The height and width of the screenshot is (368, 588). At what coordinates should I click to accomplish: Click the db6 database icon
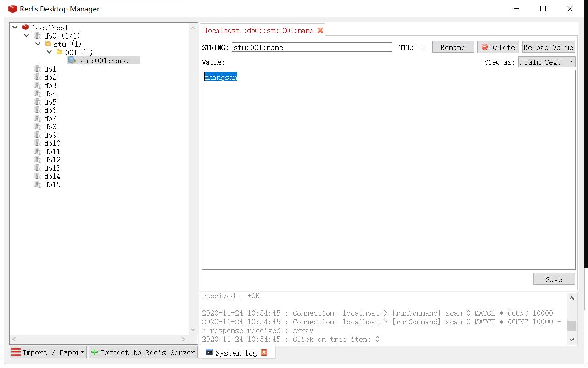pyautogui.click(x=38, y=110)
